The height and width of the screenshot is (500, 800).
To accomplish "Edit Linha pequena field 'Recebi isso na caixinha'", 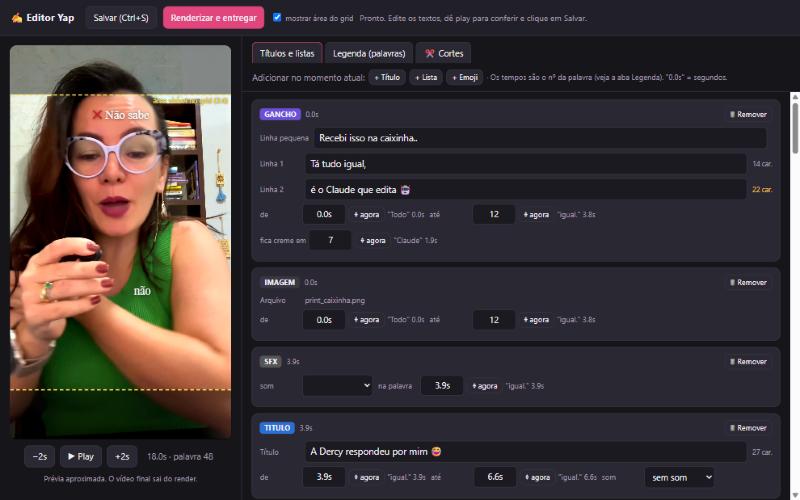I will point(540,138).
